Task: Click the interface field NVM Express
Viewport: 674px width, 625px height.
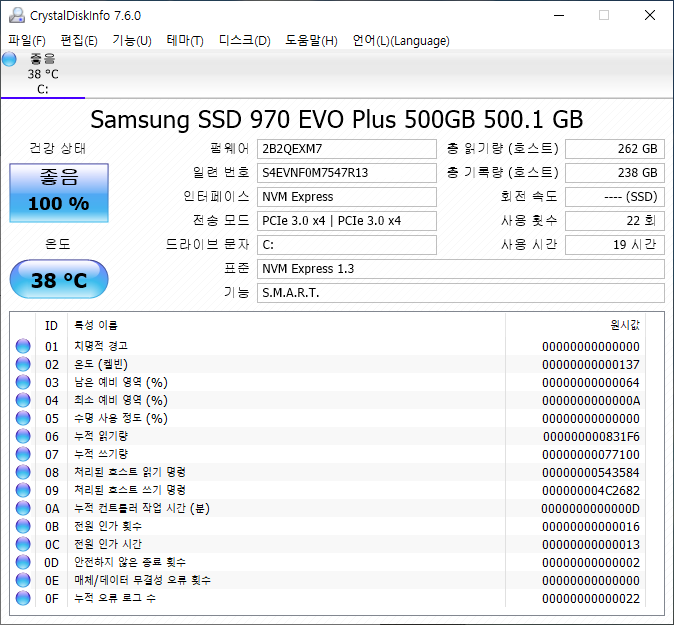Action: [347, 197]
